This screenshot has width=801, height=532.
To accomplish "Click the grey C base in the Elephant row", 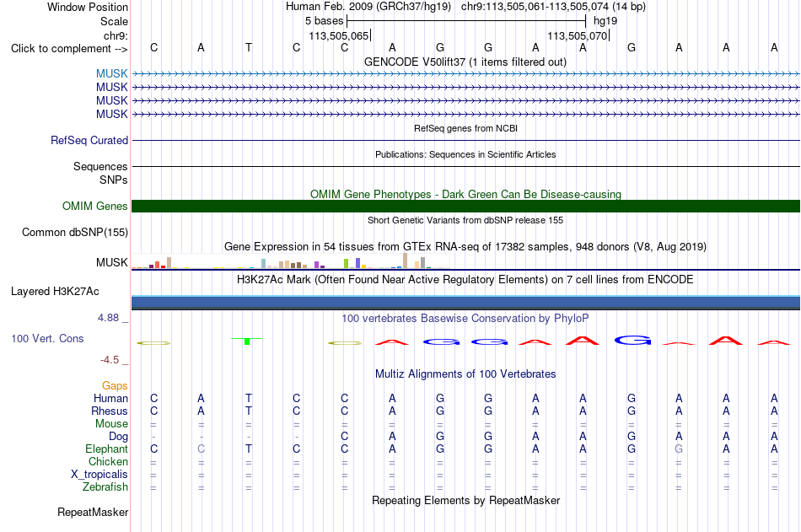I will coord(201,449).
